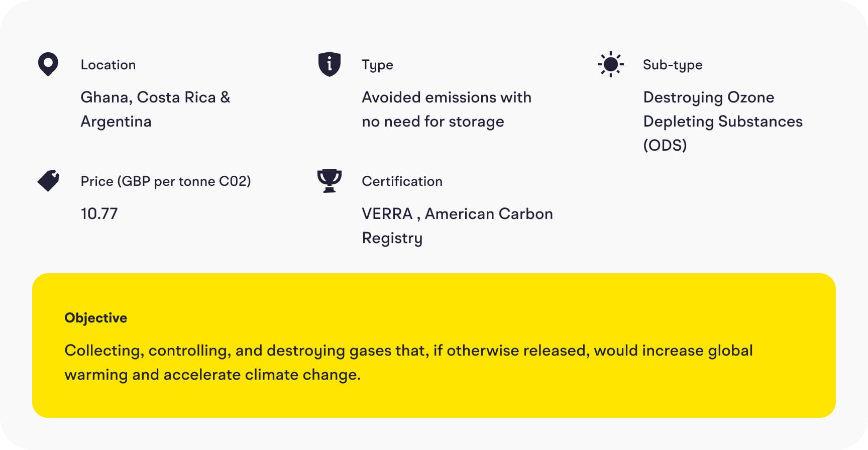The height and width of the screenshot is (450, 868).
Task: Click the bold Objective heading
Action: [96, 318]
